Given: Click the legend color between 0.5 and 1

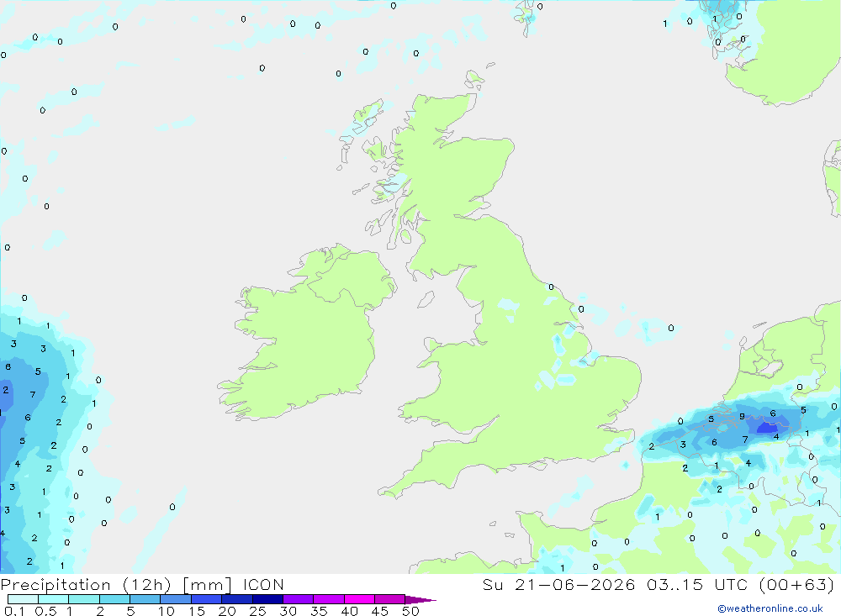Looking at the screenshot, I should pos(54,599).
